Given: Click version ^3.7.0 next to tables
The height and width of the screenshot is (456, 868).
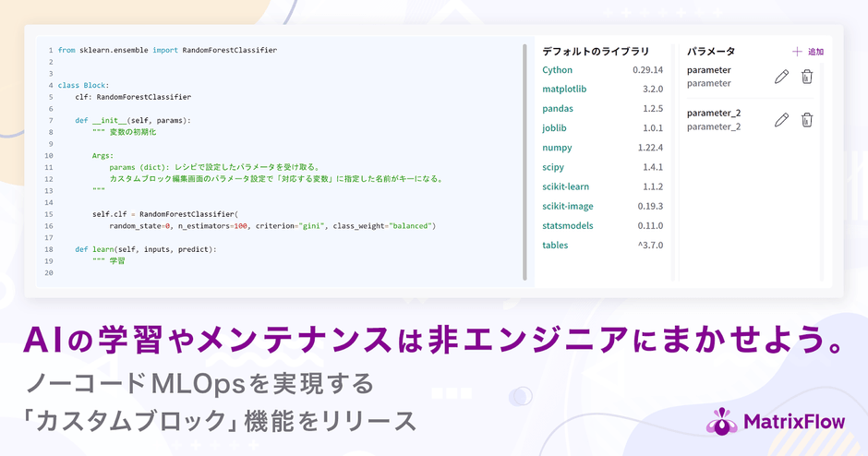Looking at the screenshot, I should click(650, 246).
